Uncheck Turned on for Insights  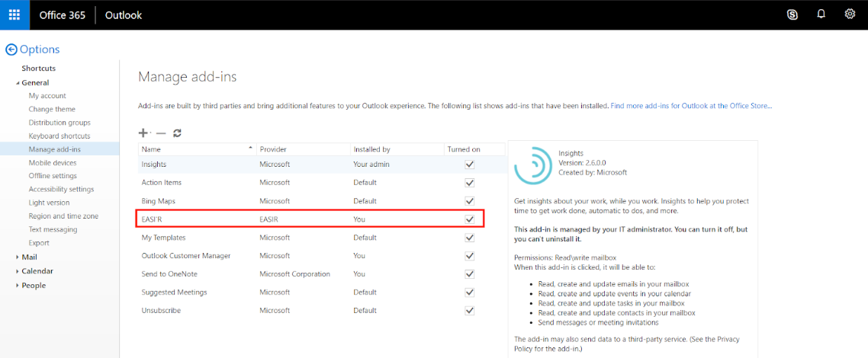(x=470, y=164)
